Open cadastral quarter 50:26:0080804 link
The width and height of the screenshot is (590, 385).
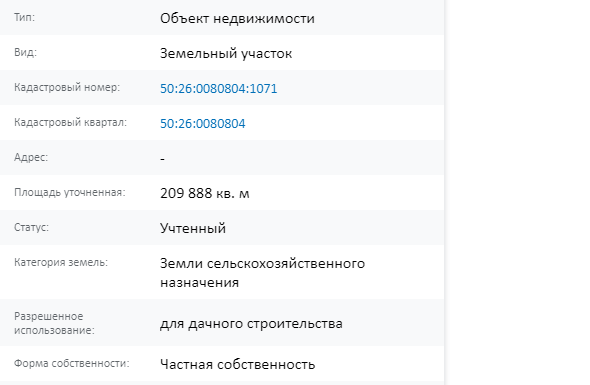click(x=202, y=123)
